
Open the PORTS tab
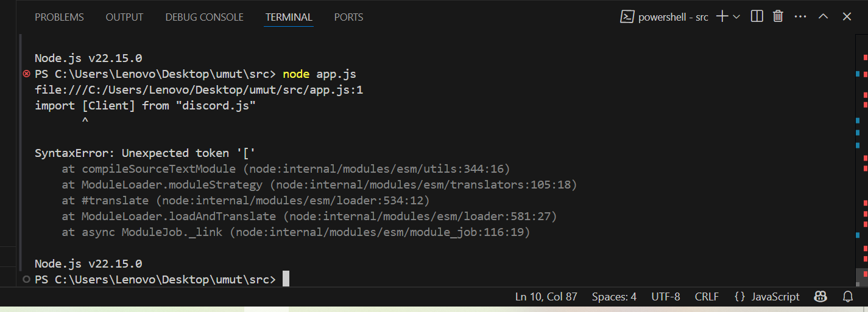348,17
